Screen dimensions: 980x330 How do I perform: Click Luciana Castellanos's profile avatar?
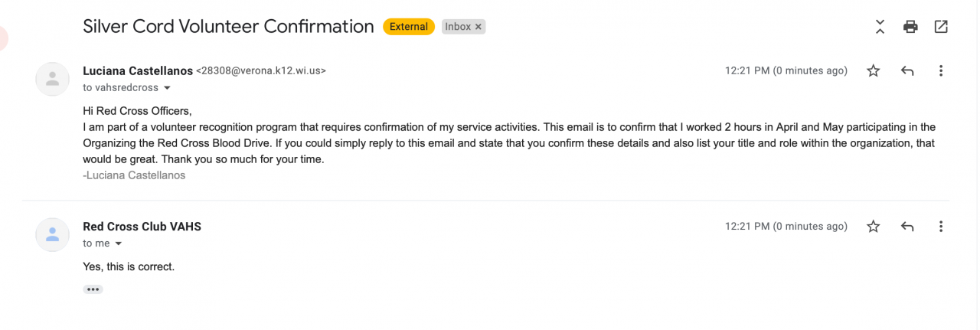click(52, 79)
